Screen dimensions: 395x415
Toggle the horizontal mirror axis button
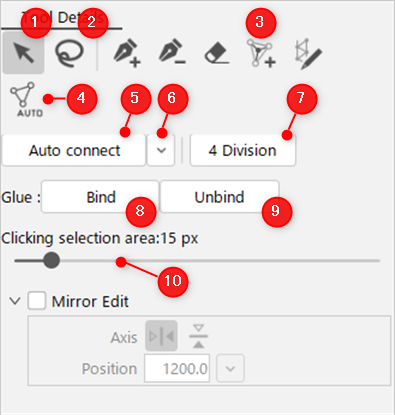pyautogui.click(x=198, y=336)
